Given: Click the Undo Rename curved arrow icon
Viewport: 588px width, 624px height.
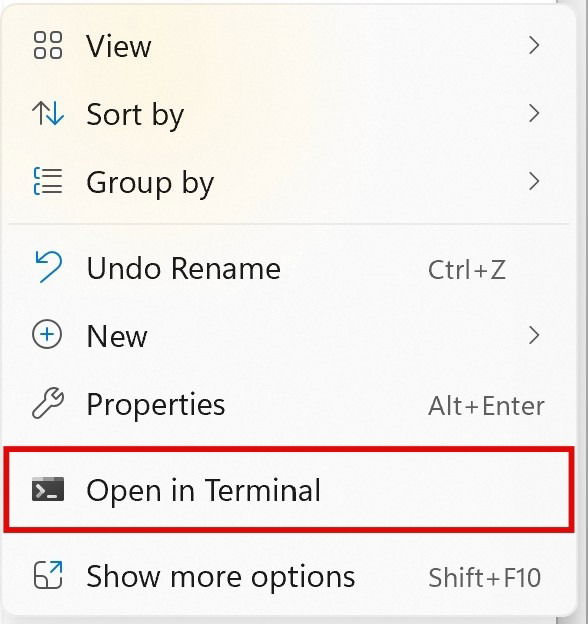Looking at the screenshot, I should 48,267.
